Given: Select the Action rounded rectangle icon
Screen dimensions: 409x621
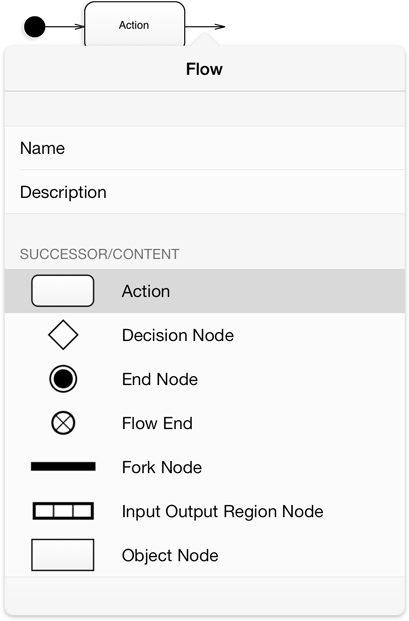Looking at the screenshot, I should tap(63, 291).
